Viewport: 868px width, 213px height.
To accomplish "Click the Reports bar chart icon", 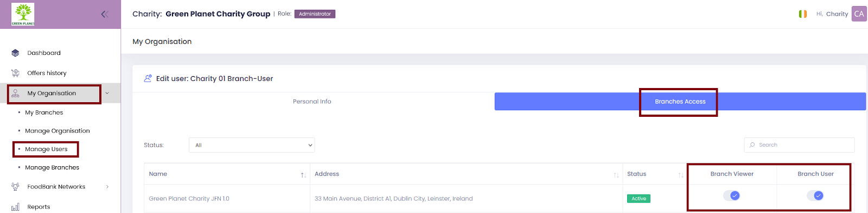I will [15, 206].
